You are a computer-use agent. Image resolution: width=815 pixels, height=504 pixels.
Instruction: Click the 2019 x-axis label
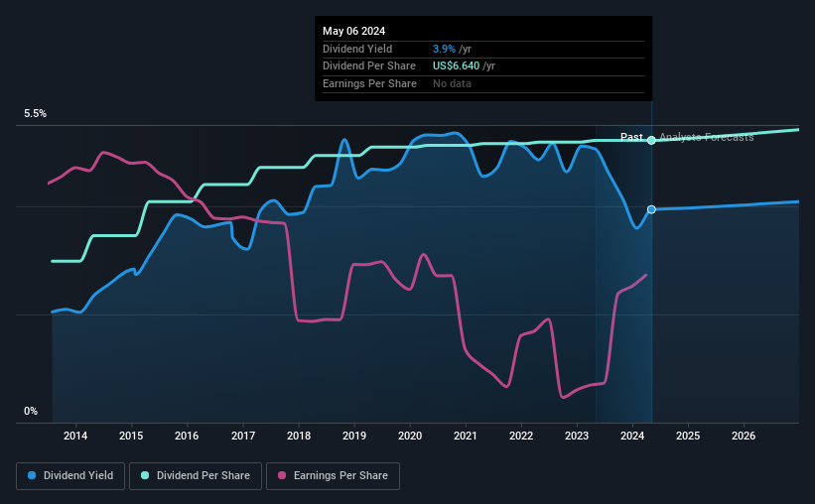354,436
